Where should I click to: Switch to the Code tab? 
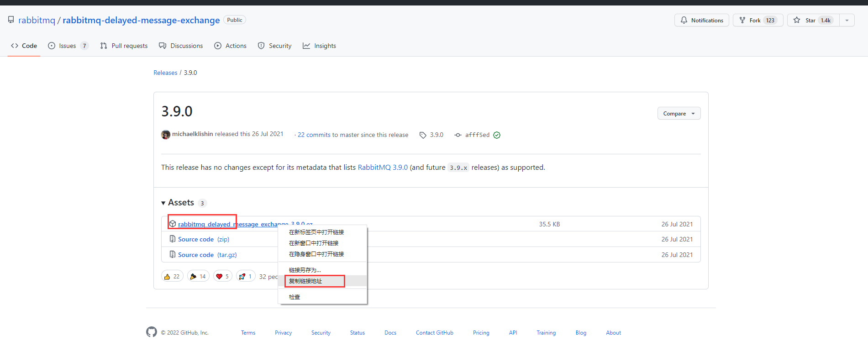pyautogui.click(x=24, y=46)
